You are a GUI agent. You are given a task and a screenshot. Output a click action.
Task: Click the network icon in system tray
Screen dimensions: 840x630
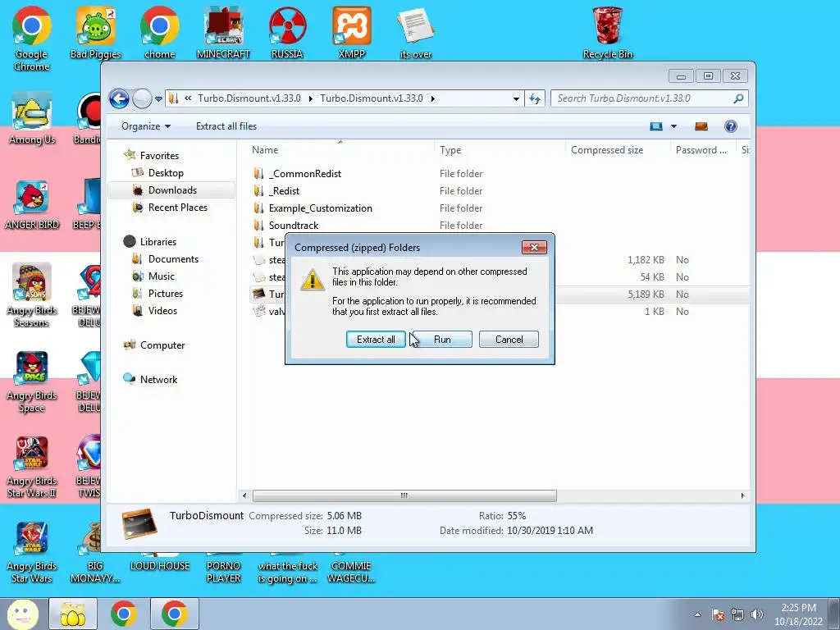tap(737, 614)
